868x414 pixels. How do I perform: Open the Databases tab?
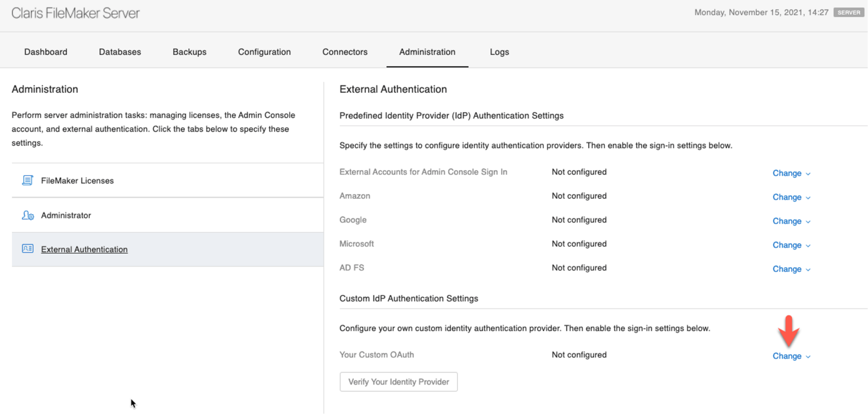[x=120, y=52]
